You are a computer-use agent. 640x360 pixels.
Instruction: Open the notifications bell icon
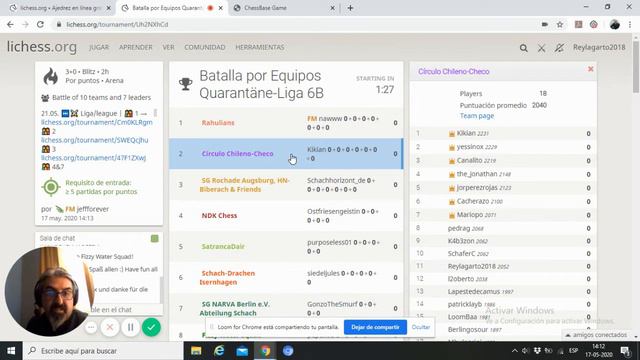click(559, 48)
